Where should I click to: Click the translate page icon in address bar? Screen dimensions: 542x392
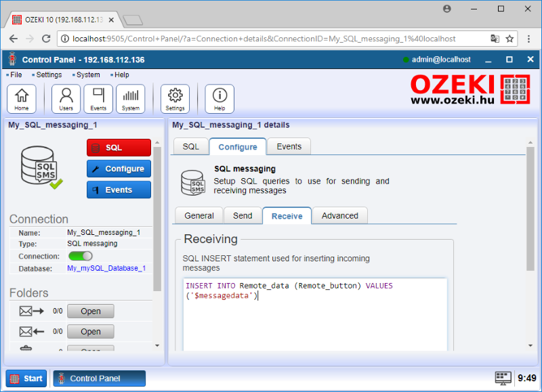(x=495, y=39)
